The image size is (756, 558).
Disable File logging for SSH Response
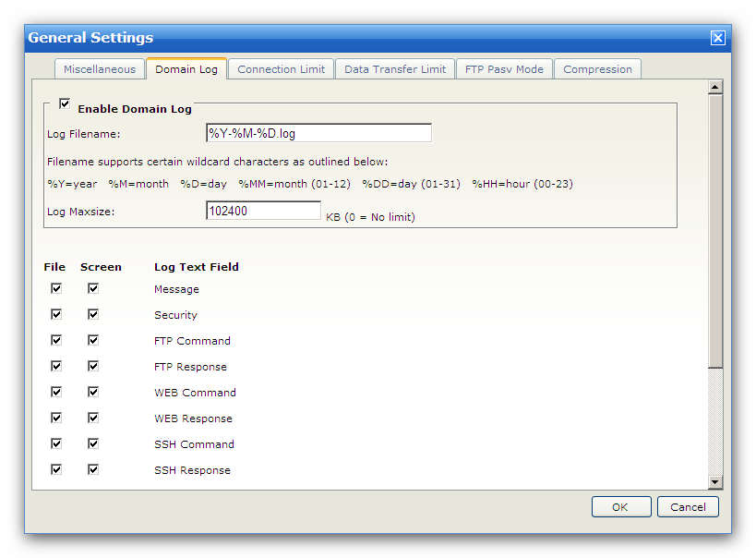tap(56, 469)
